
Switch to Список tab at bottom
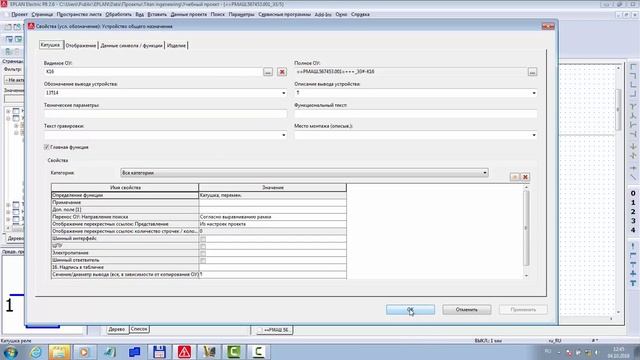tap(139, 329)
